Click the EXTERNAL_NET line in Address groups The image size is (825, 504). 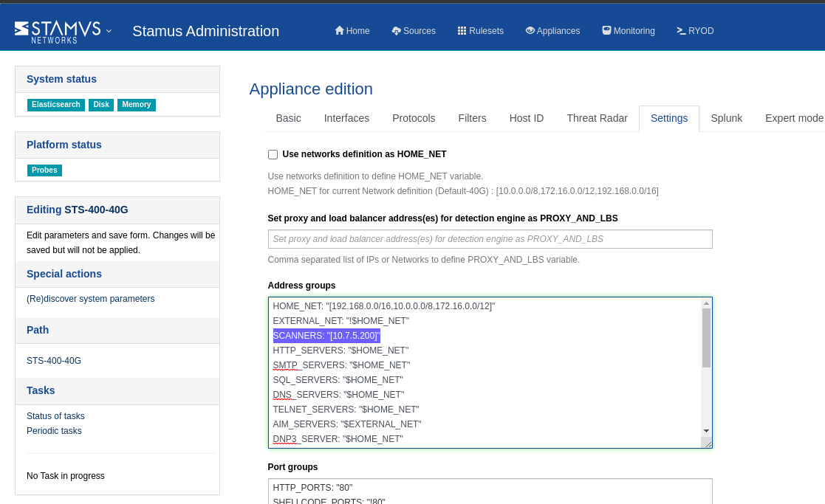tap(340, 320)
